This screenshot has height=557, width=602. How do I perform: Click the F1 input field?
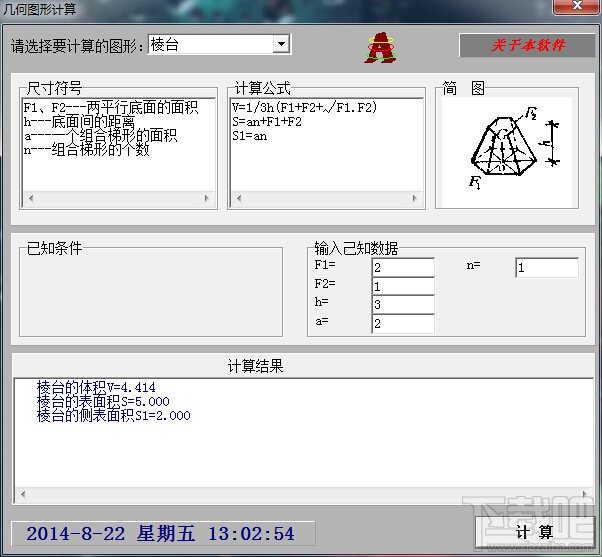[403, 268]
